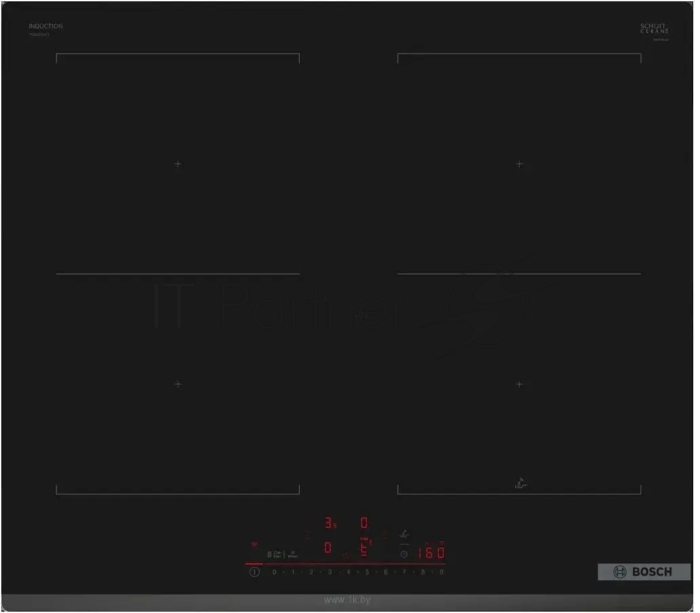
Task: Click the cross marker of top-left cooking zone
Action: click(x=178, y=163)
